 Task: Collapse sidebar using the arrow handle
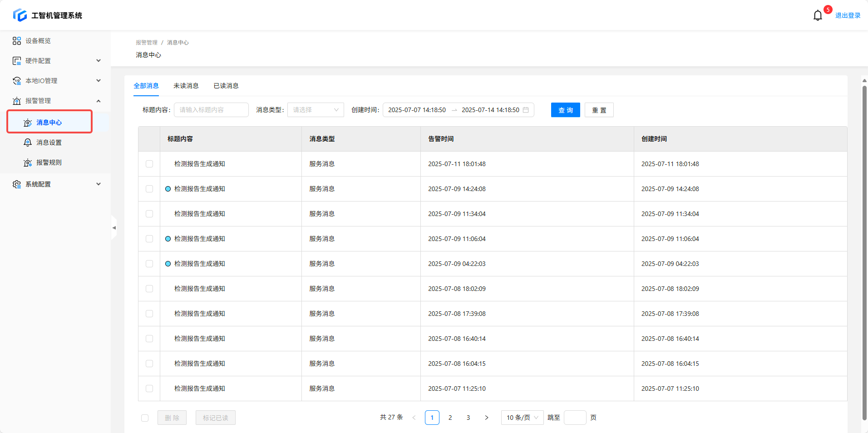(x=114, y=228)
